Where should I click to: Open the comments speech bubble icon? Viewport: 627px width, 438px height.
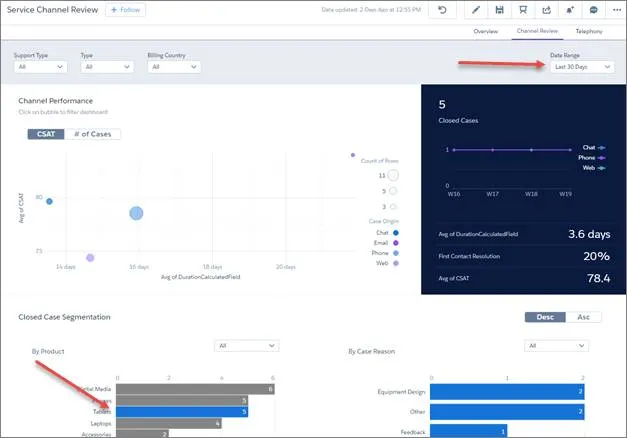click(593, 10)
